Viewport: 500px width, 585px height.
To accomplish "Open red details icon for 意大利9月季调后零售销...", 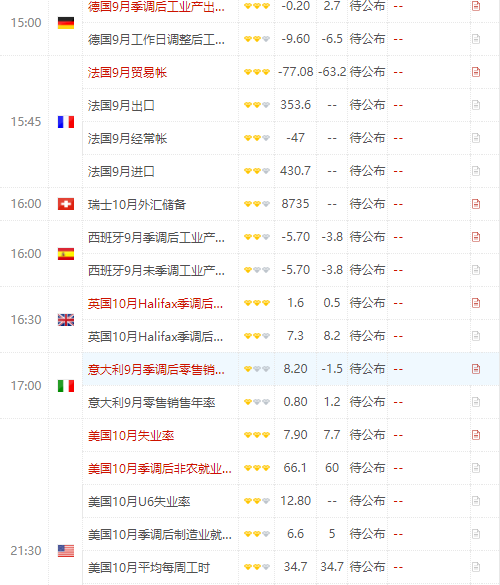I will [476, 369].
